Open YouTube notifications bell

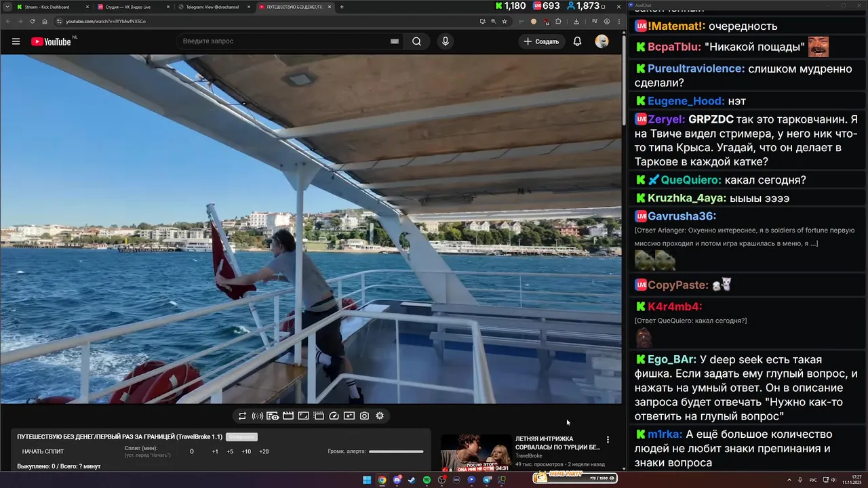point(577,41)
